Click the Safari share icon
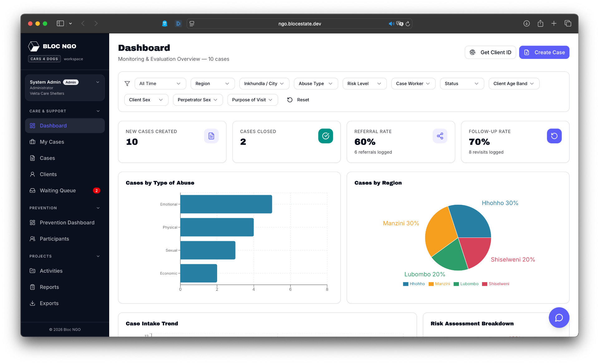Viewport: 599px width, 364px height. (540, 23)
